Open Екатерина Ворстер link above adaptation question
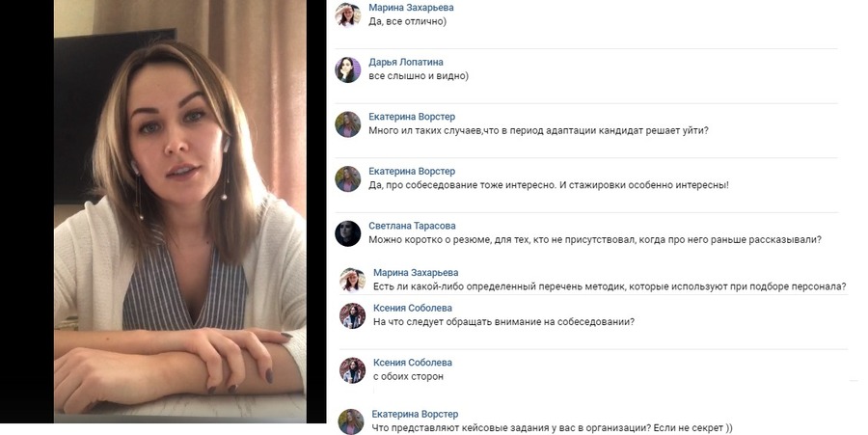 412,117
